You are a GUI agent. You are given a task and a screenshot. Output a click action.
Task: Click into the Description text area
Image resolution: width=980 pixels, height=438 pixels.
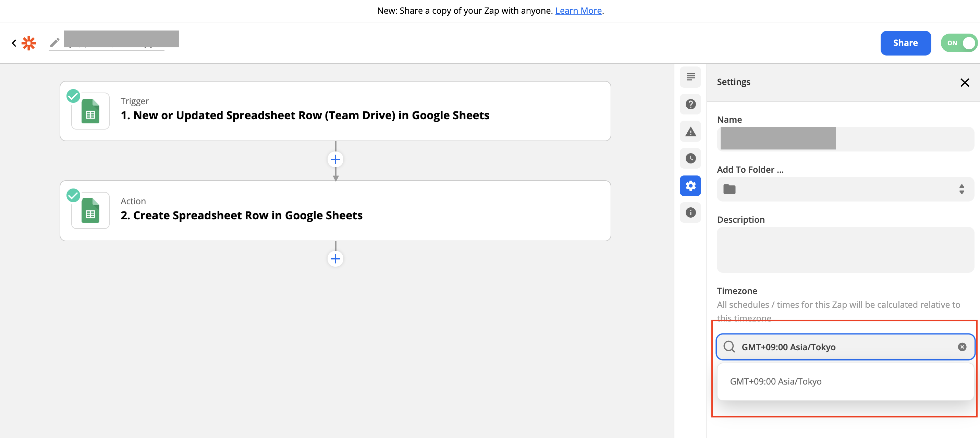[845, 250]
